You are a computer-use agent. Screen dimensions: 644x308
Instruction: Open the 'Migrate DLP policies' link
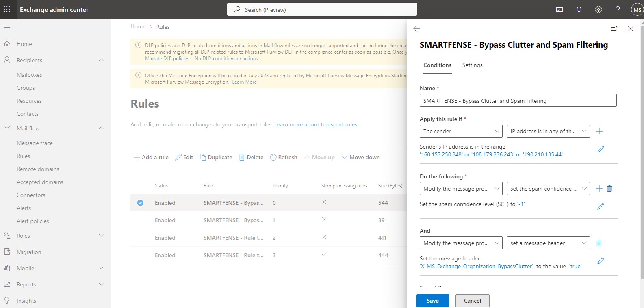click(167, 59)
